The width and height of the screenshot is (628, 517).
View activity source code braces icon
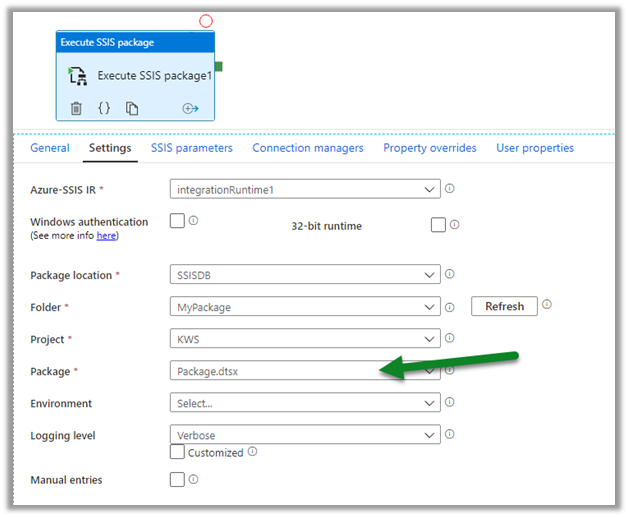coord(104,108)
